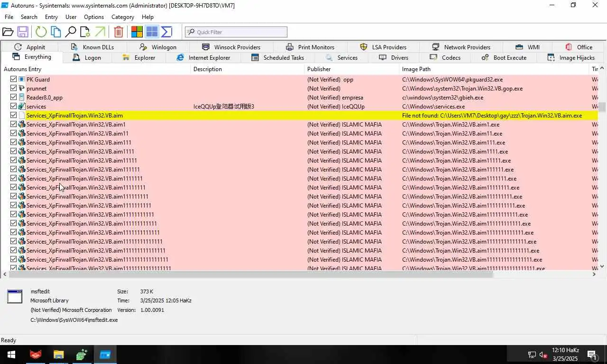
Task: Sort by Publisher column header
Action: point(352,69)
